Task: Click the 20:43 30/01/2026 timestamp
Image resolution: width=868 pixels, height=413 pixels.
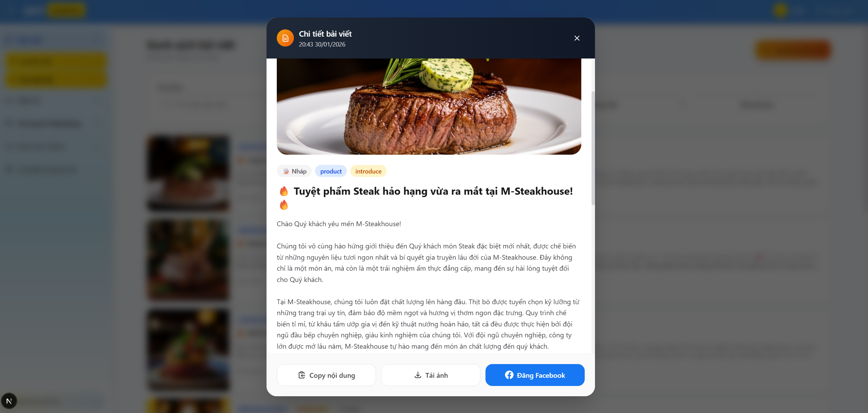Action: tap(322, 44)
